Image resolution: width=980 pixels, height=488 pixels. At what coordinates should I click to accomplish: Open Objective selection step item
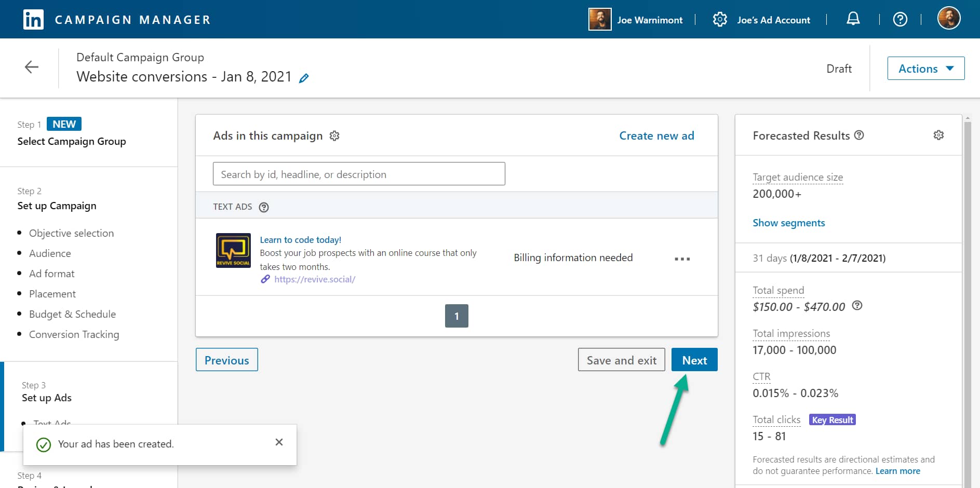pos(71,233)
